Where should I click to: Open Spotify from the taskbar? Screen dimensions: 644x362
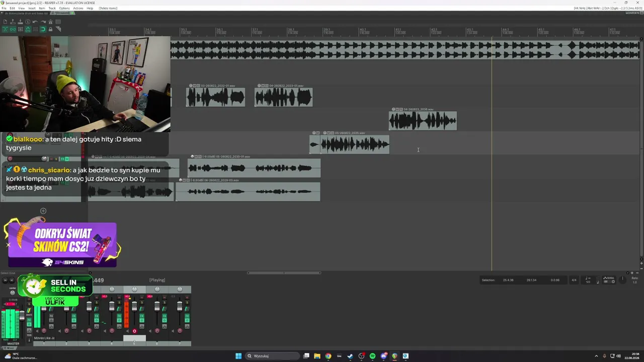click(x=372, y=356)
